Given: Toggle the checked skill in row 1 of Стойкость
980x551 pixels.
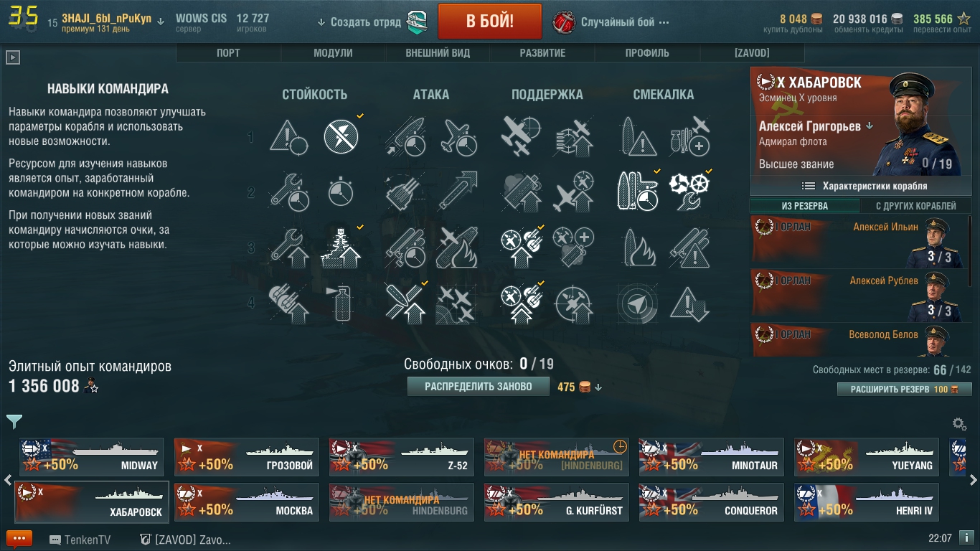Looking at the screenshot, I should pos(341,136).
